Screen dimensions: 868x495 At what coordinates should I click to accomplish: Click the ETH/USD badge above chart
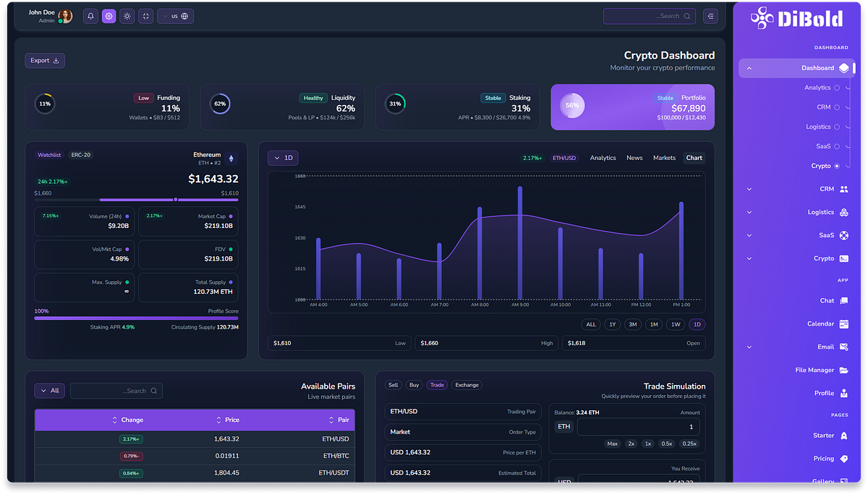click(x=565, y=158)
